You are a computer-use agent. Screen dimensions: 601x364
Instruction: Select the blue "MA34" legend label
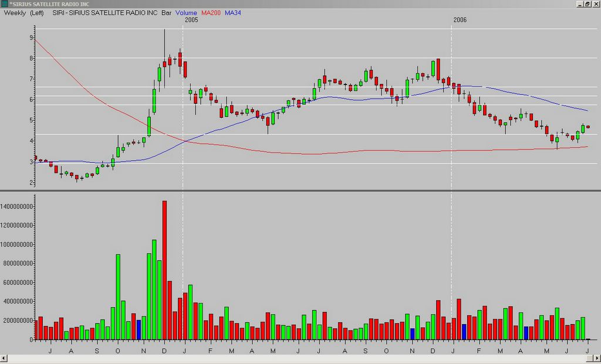tap(233, 13)
